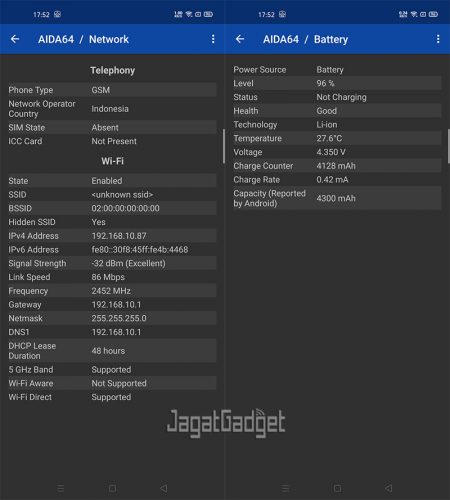Select Health Good row
This screenshot has height=500, width=450.
(x=337, y=111)
